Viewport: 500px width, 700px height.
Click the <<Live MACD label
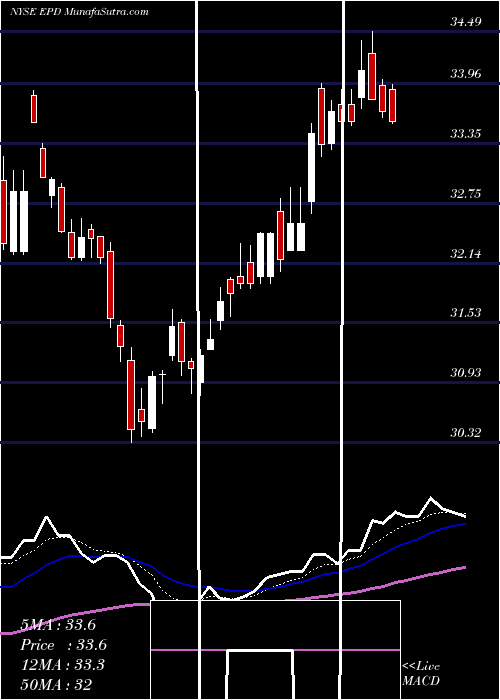tap(421, 674)
